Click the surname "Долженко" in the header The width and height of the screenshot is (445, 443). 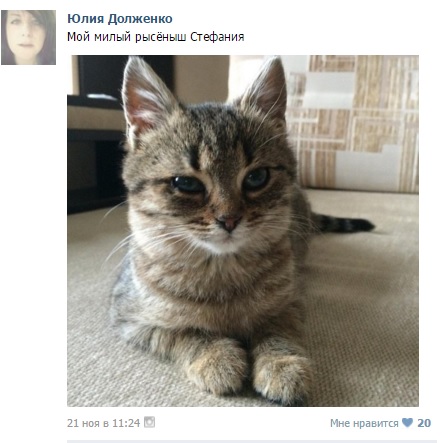140,19
